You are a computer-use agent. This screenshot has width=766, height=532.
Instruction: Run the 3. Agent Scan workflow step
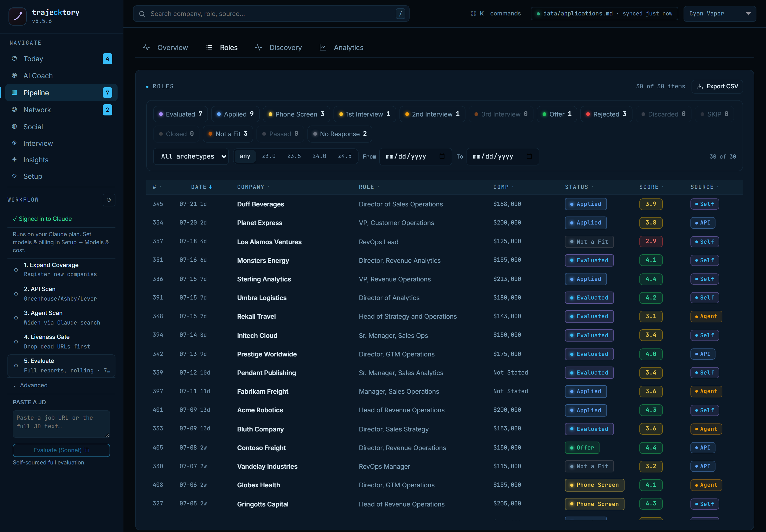click(x=61, y=318)
